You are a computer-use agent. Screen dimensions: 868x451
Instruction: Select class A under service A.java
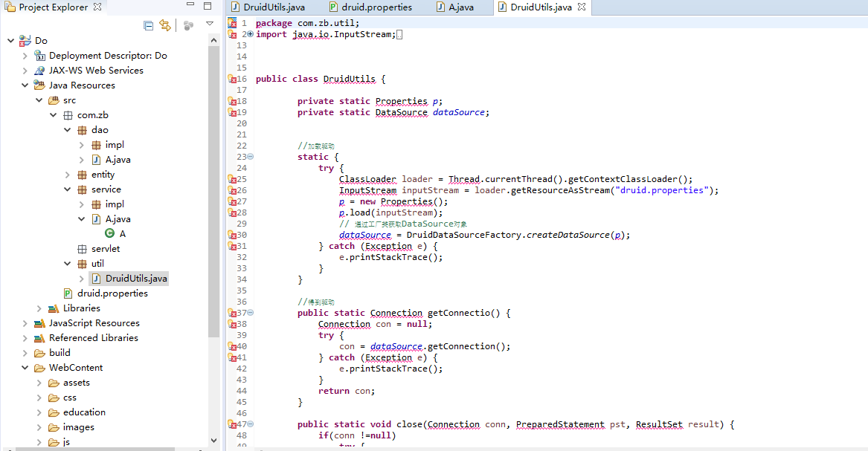tap(115, 234)
